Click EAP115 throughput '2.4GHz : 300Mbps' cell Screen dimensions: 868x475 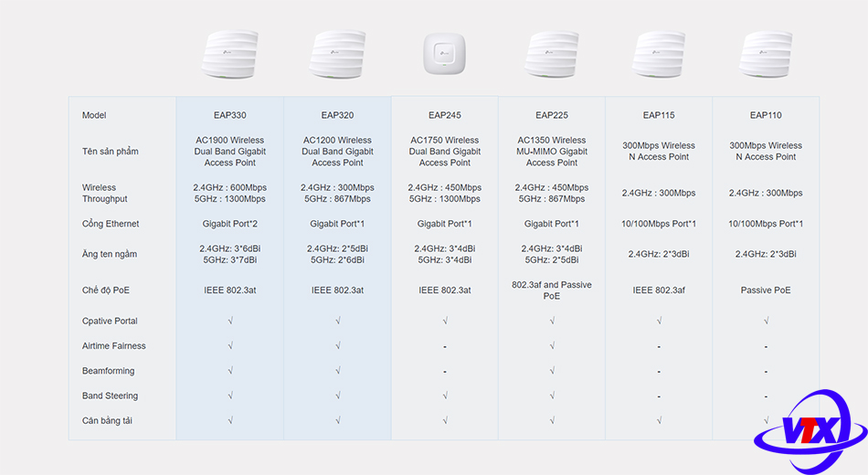(659, 194)
